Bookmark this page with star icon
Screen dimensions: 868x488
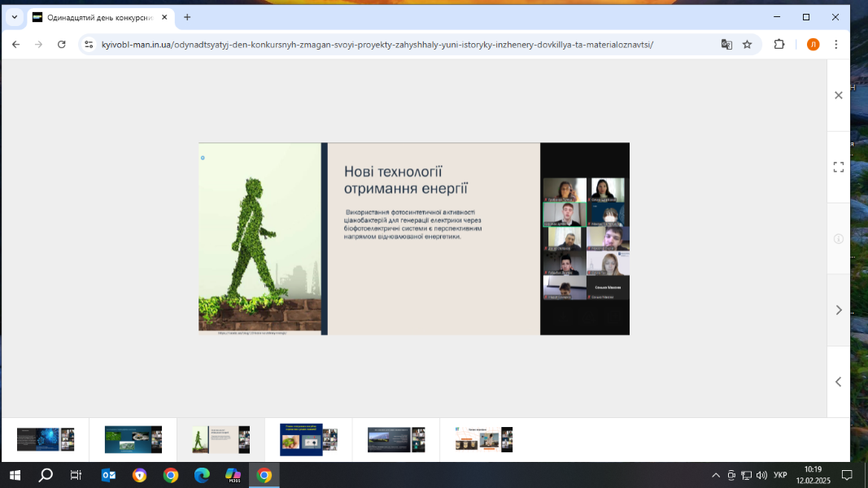pos(747,45)
